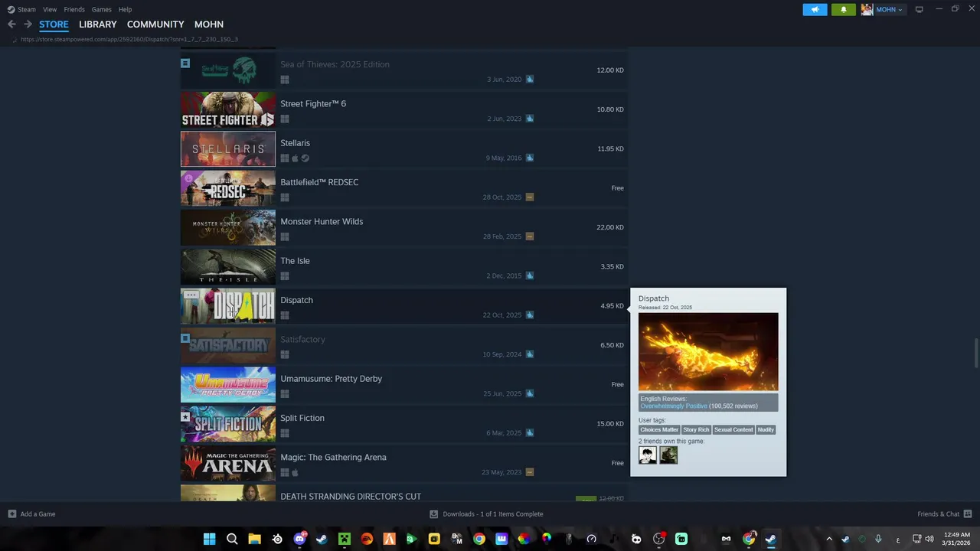Expand hidden system tray icons
The height and width of the screenshot is (551, 980).
pyautogui.click(x=829, y=539)
